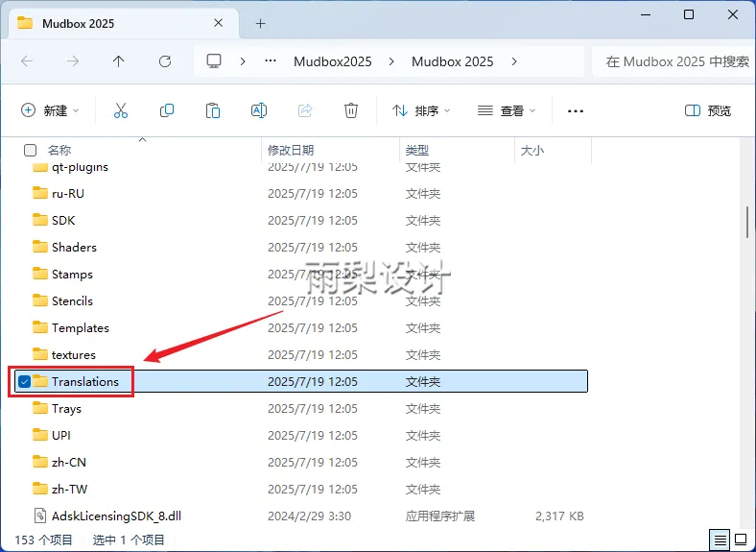Image resolution: width=756 pixels, height=552 pixels.
Task: Select the qt-plugins folder row
Action: point(301,167)
